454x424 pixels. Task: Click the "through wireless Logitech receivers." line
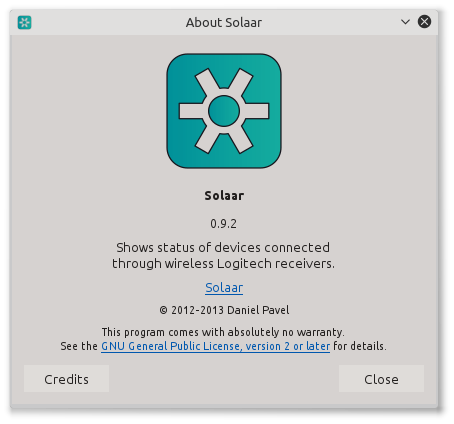click(x=223, y=263)
